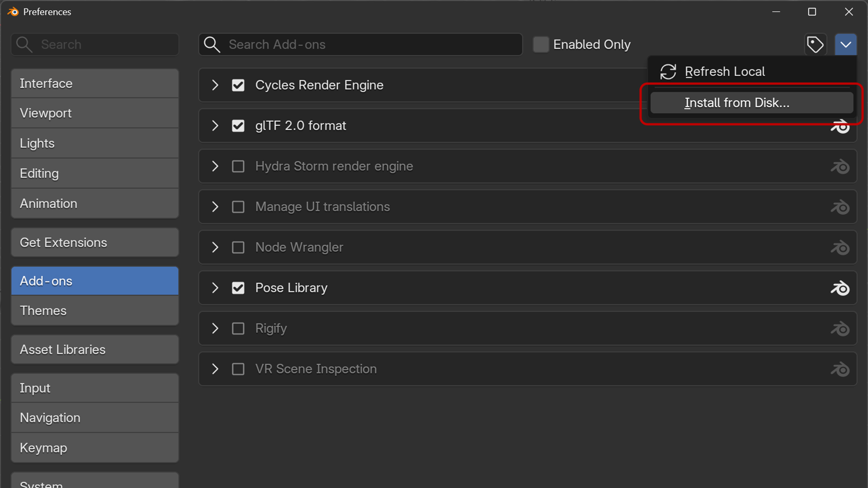
Task: Click the "glTF 2.0 format" add-on name
Action: [301, 126]
